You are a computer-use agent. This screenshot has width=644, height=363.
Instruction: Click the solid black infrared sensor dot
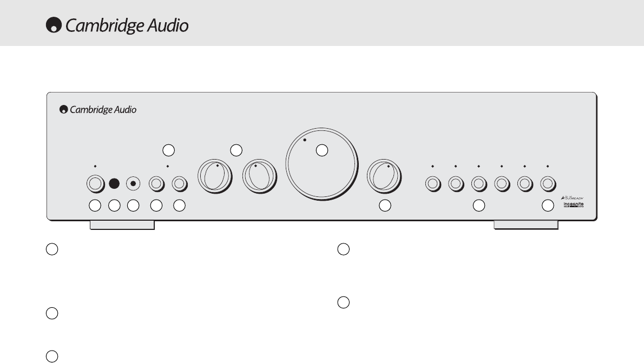(x=114, y=183)
